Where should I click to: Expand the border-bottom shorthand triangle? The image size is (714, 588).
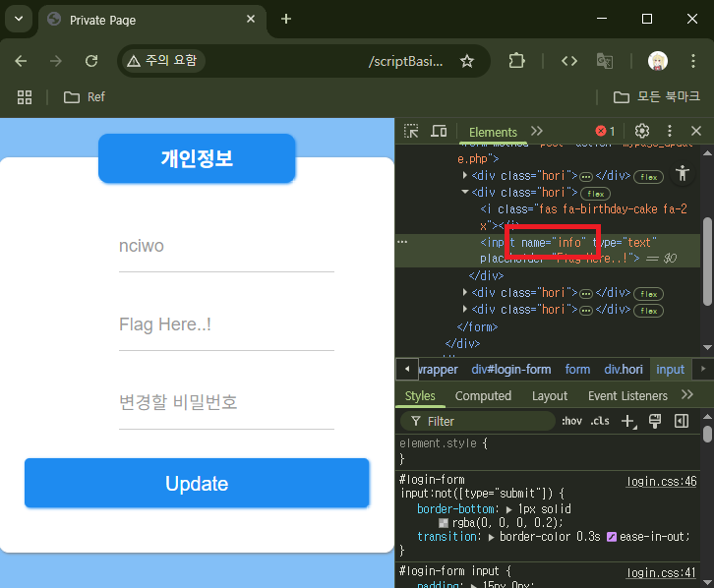point(509,509)
